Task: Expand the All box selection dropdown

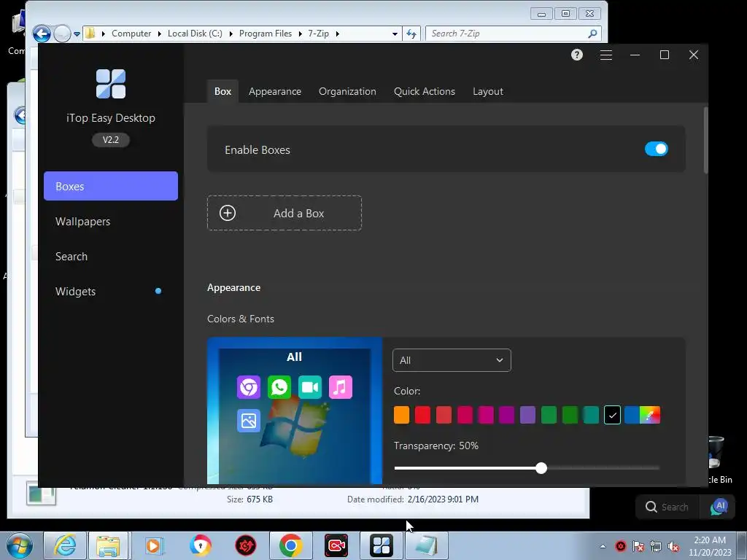Action: coord(452,360)
